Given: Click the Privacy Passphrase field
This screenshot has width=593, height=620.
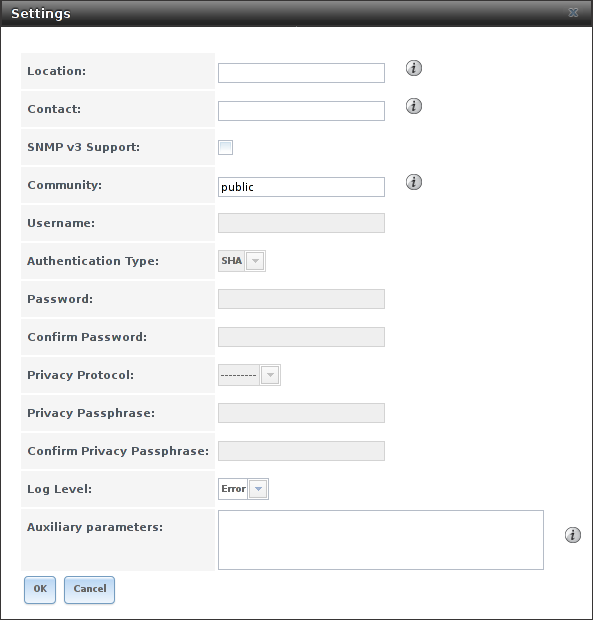Looking at the screenshot, I should 301,413.
